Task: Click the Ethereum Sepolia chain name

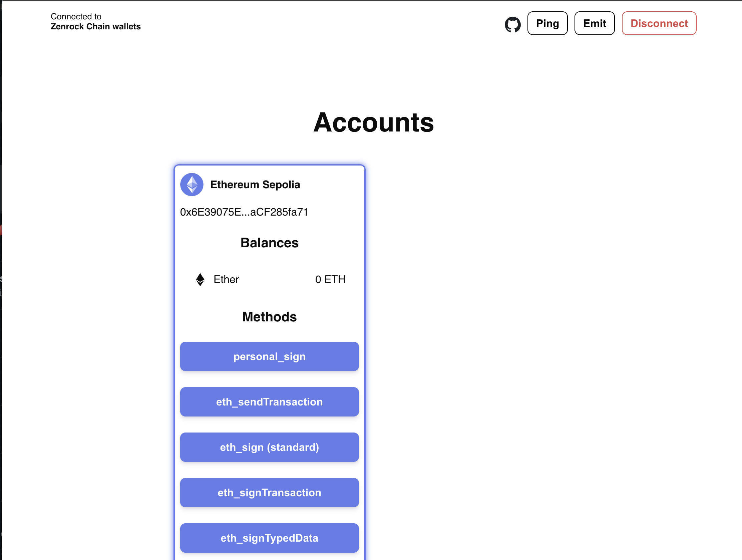Action: 255,185
